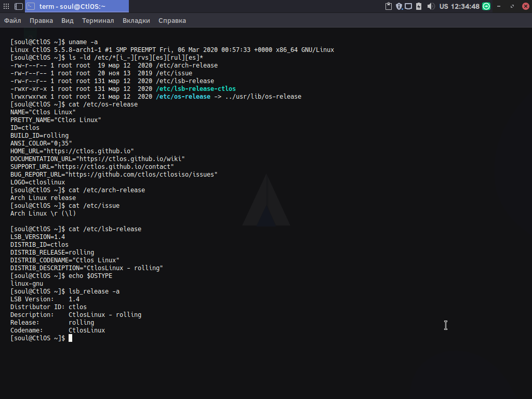Click the /etc/issue listing row
The width and height of the screenshot is (532, 399).
[x=101, y=73]
